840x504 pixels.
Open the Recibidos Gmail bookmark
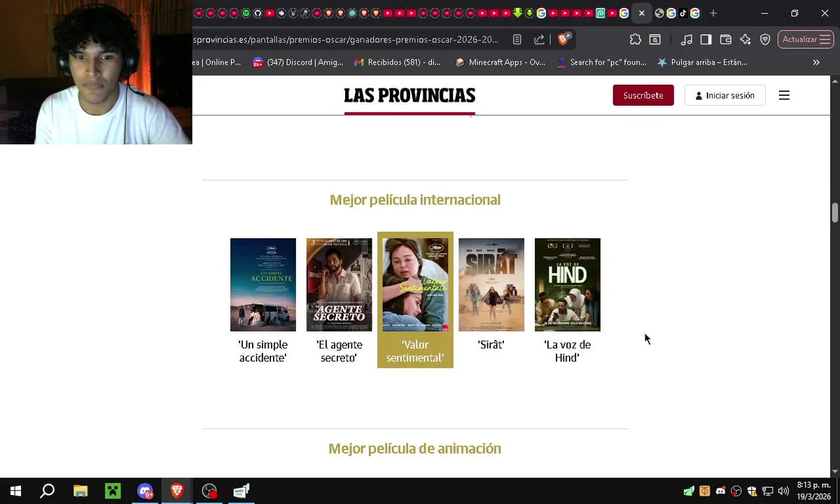coord(397,62)
